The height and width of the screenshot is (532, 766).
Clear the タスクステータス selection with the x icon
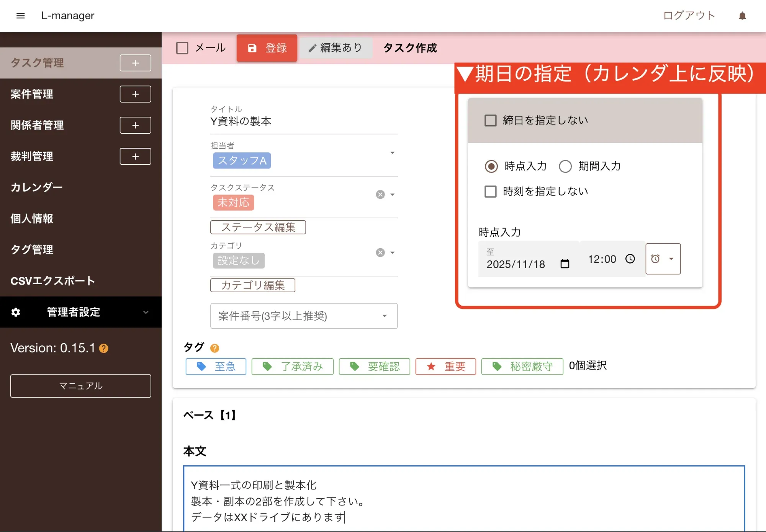pyautogui.click(x=380, y=195)
